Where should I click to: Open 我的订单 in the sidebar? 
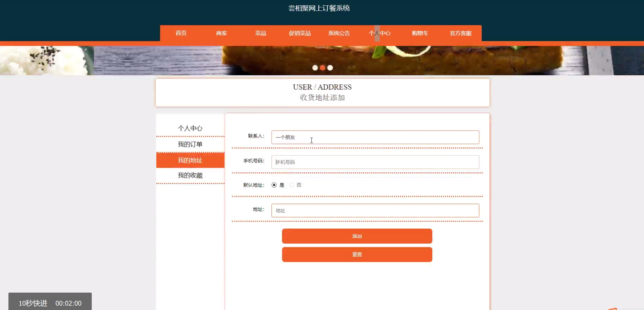pyautogui.click(x=190, y=144)
